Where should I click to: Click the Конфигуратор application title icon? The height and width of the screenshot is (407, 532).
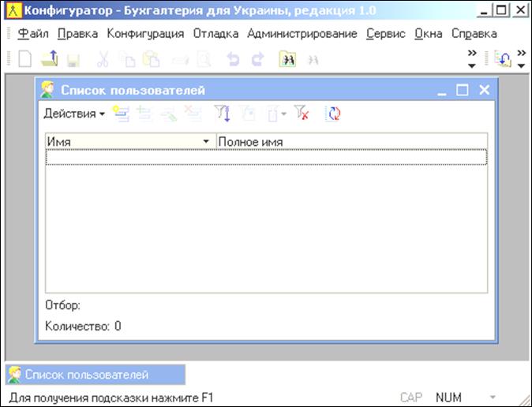[x=14, y=11]
